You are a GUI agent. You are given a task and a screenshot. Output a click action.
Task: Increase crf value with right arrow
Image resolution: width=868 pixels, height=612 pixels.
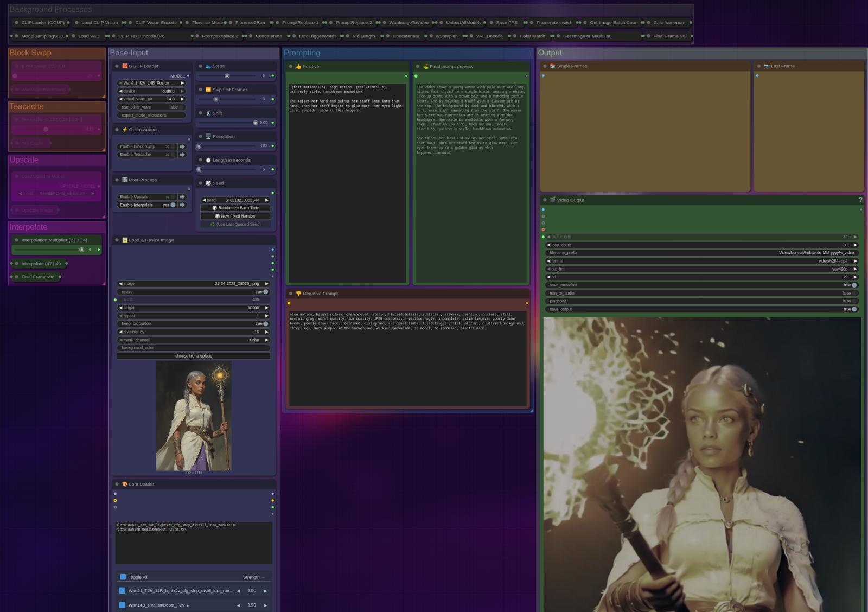point(856,277)
